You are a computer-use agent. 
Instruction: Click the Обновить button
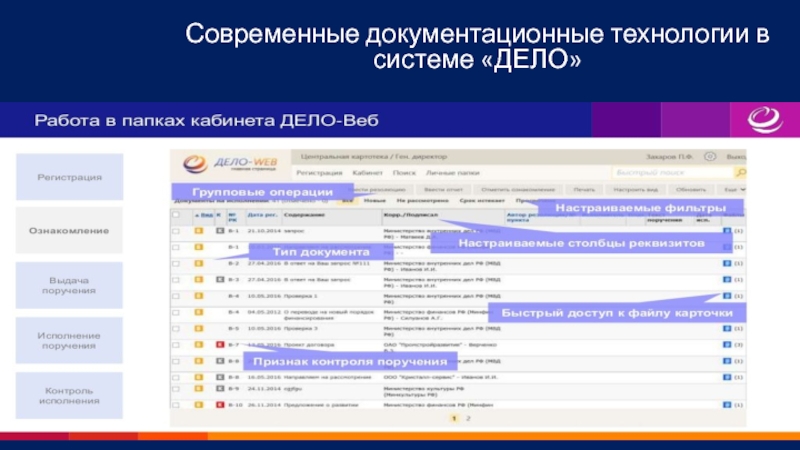click(x=690, y=189)
